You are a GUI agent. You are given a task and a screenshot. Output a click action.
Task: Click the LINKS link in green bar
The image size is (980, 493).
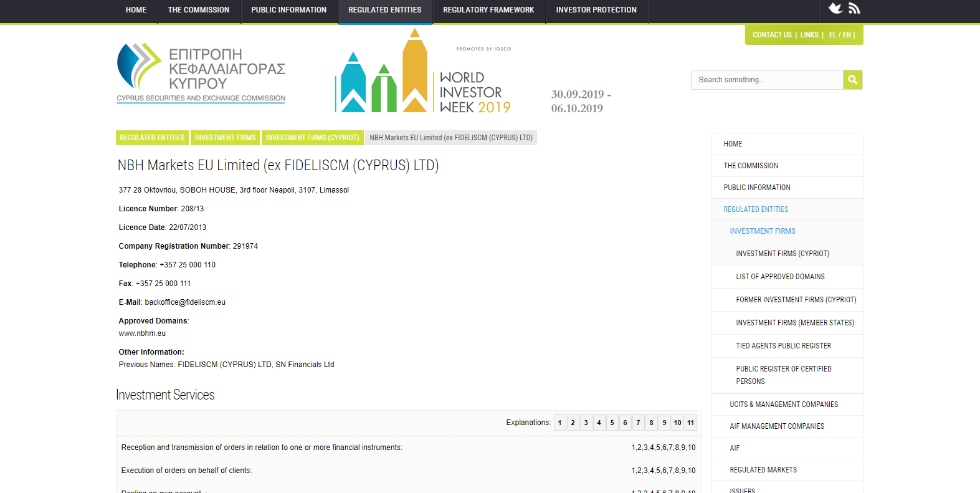[809, 35]
